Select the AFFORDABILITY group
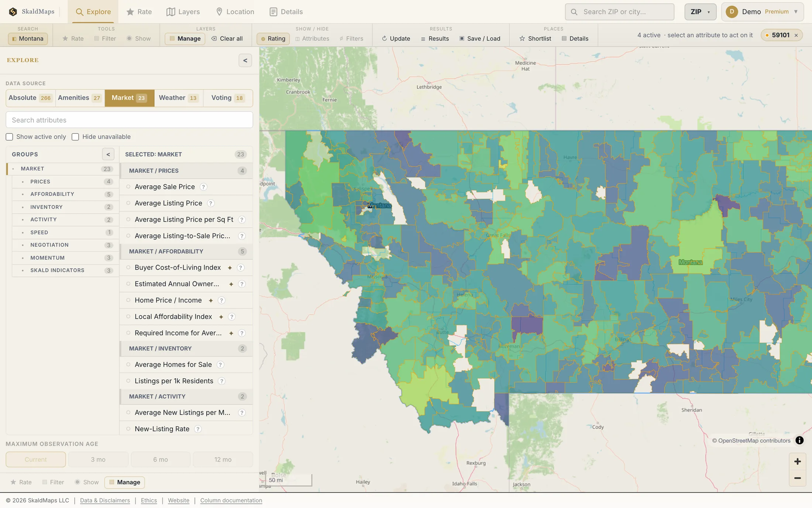 pos(65,194)
